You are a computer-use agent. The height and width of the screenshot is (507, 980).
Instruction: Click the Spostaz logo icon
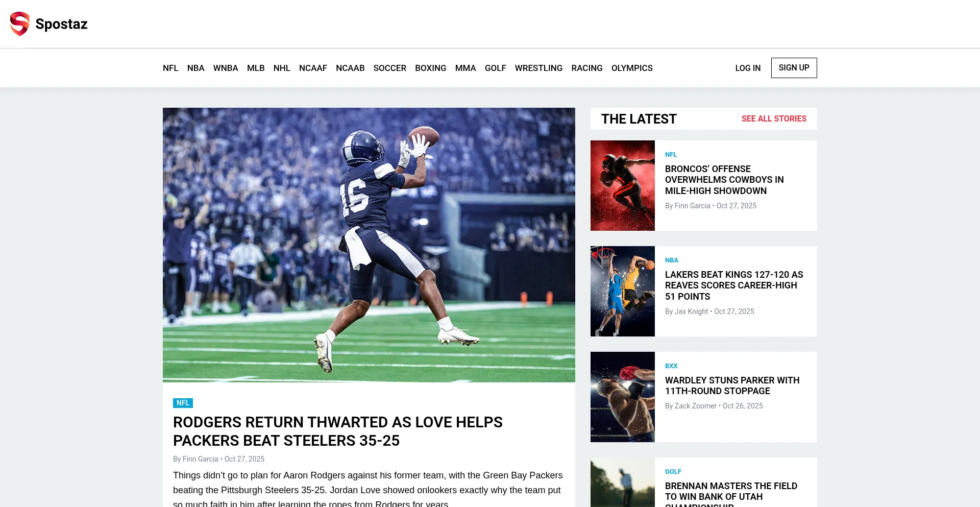coord(20,24)
